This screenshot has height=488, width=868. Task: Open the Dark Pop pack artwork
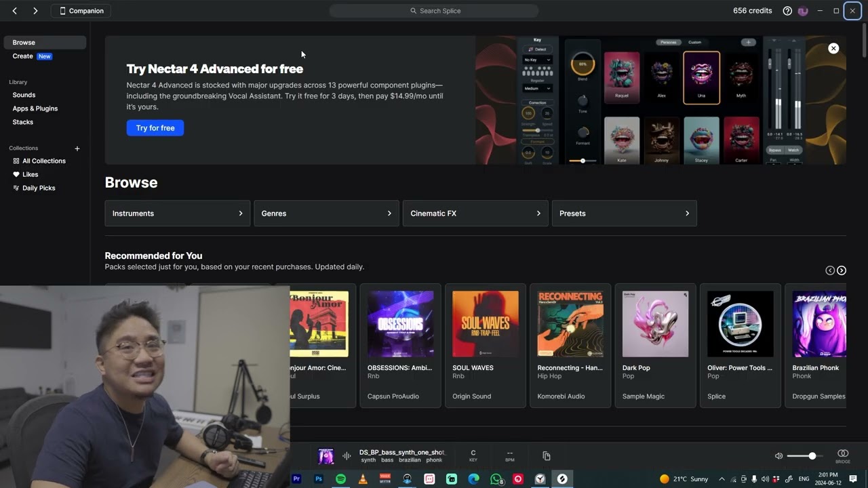click(656, 324)
